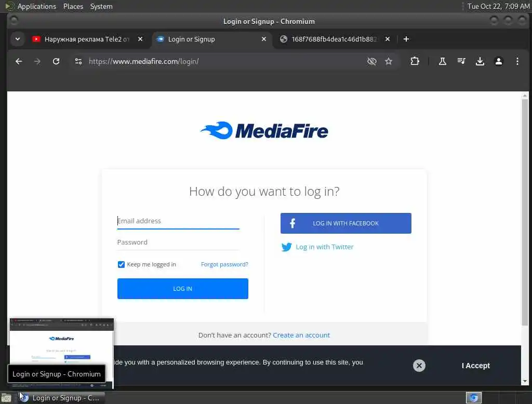Click scrollbar down arrow
The height and width of the screenshot is (404, 532).
click(525, 381)
